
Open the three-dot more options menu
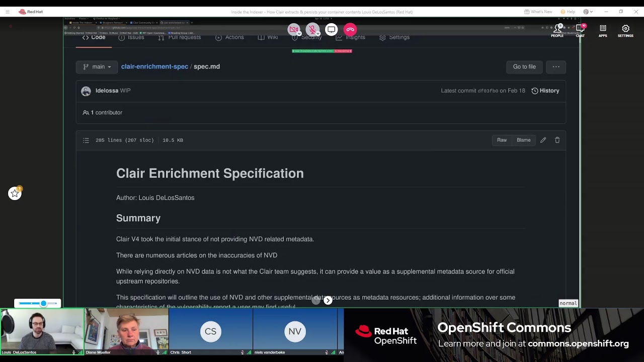coord(556,67)
